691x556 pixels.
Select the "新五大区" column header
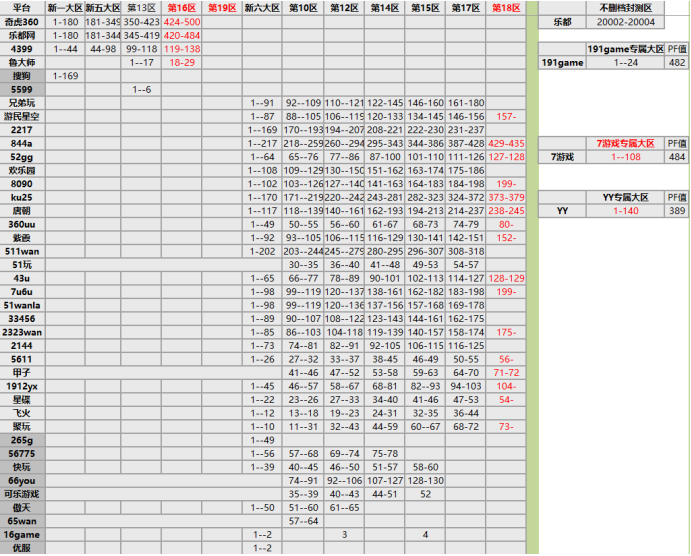[x=103, y=8]
